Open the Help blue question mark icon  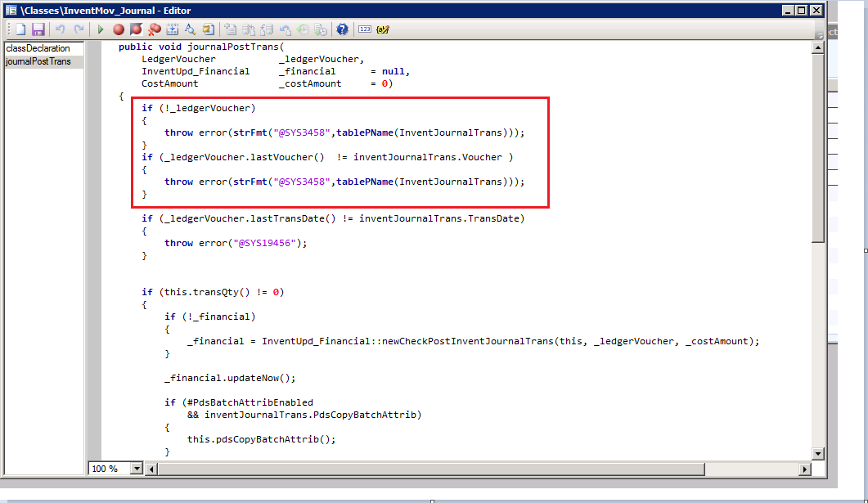click(342, 29)
